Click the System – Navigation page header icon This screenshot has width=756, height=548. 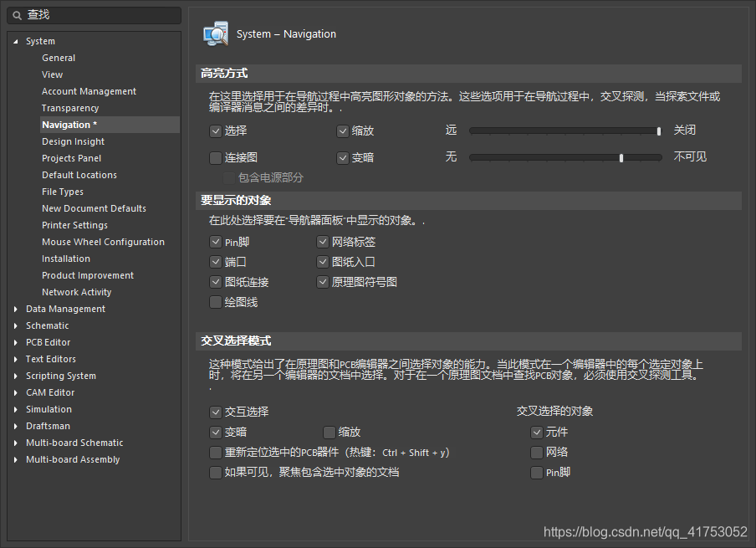coord(215,34)
